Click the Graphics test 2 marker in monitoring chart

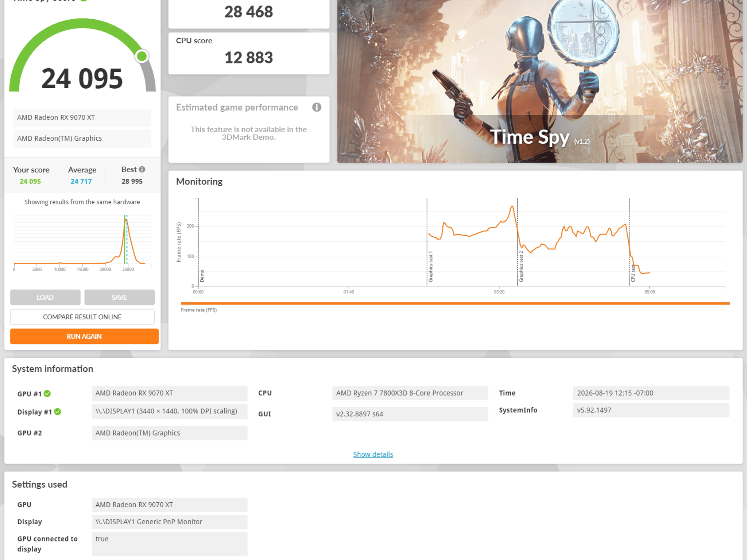point(521,267)
